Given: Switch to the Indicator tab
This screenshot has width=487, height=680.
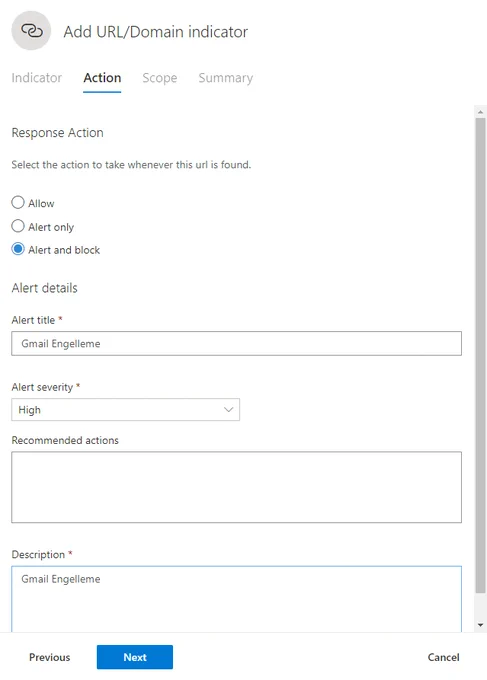Looking at the screenshot, I should pyautogui.click(x=36, y=78).
